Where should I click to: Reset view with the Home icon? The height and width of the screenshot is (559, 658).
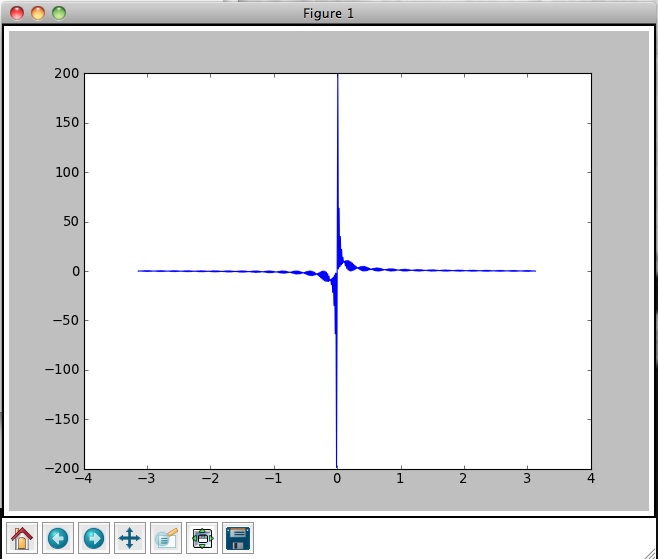click(22, 538)
